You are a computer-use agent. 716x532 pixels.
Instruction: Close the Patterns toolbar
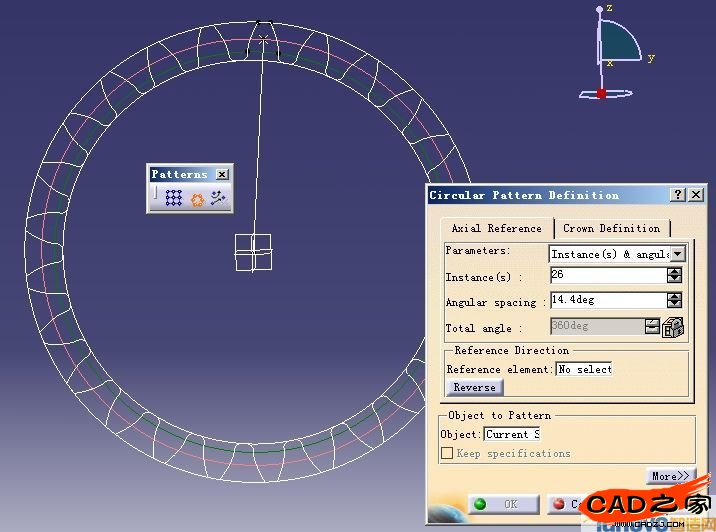tap(222, 174)
